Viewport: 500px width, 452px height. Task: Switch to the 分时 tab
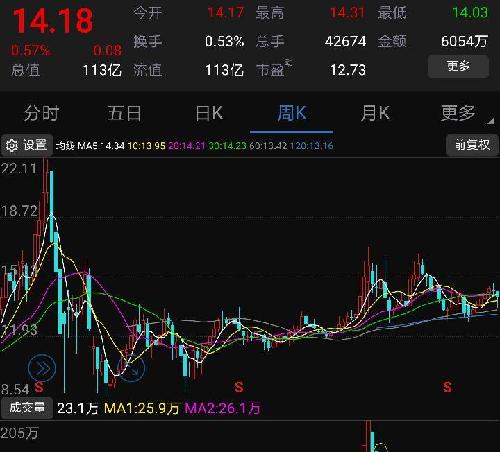pyautogui.click(x=41, y=113)
